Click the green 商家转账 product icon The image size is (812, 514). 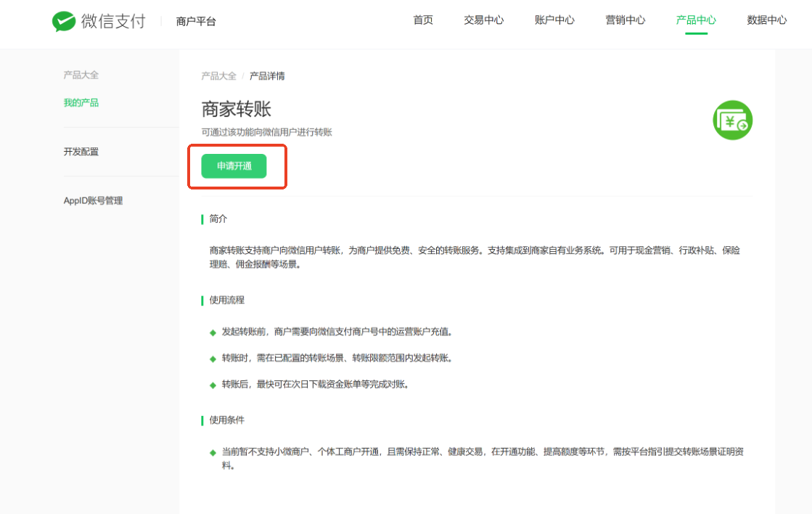(x=732, y=121)
